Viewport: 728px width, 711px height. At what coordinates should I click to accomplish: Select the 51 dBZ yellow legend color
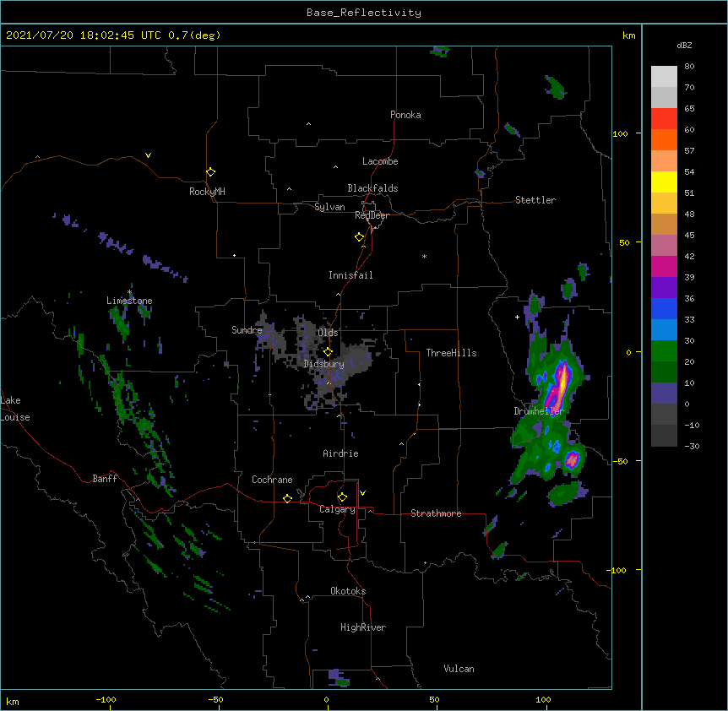coord(664,182)
